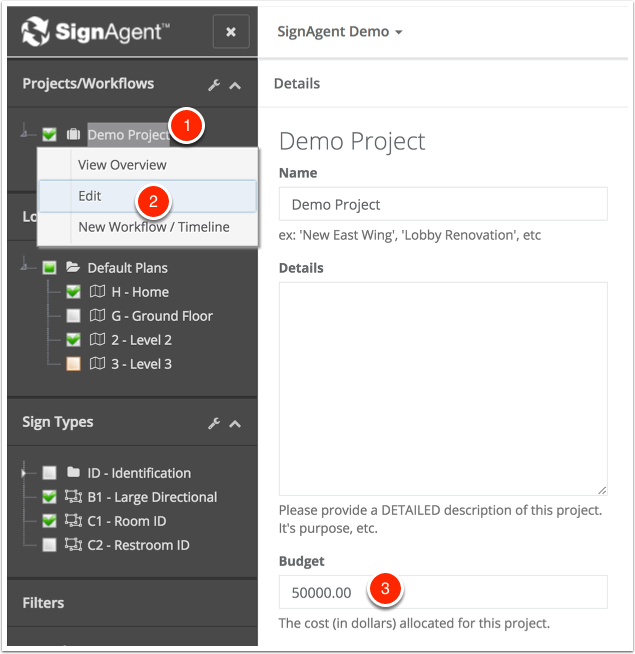Select the C1 - Room ID label

(127, 521)
